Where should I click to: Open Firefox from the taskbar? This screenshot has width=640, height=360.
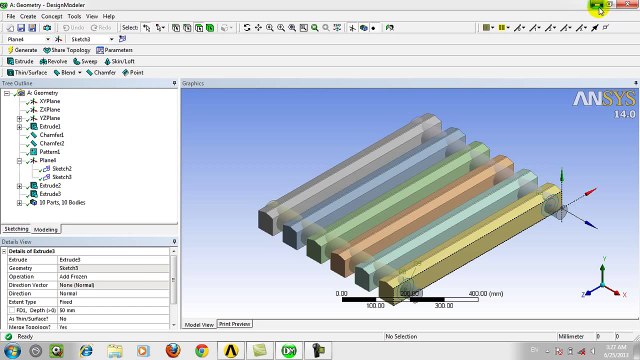[173, 350]
